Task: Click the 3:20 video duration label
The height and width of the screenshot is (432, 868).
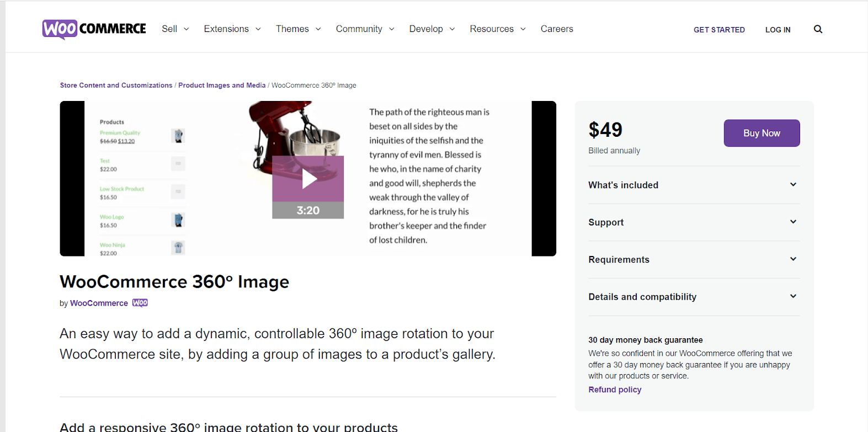Action: click(x=308, y=211)
